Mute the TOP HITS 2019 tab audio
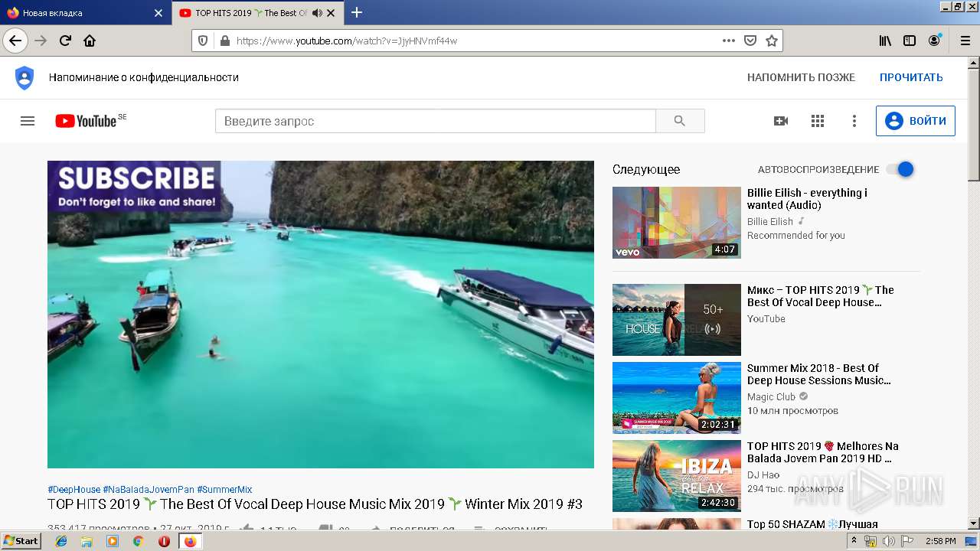 pos(317,13)
